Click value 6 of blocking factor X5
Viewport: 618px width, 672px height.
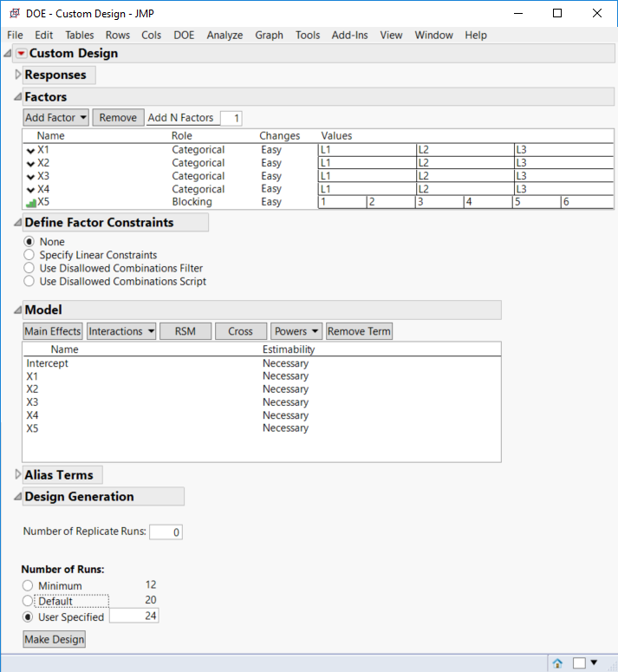pos(587,202)
